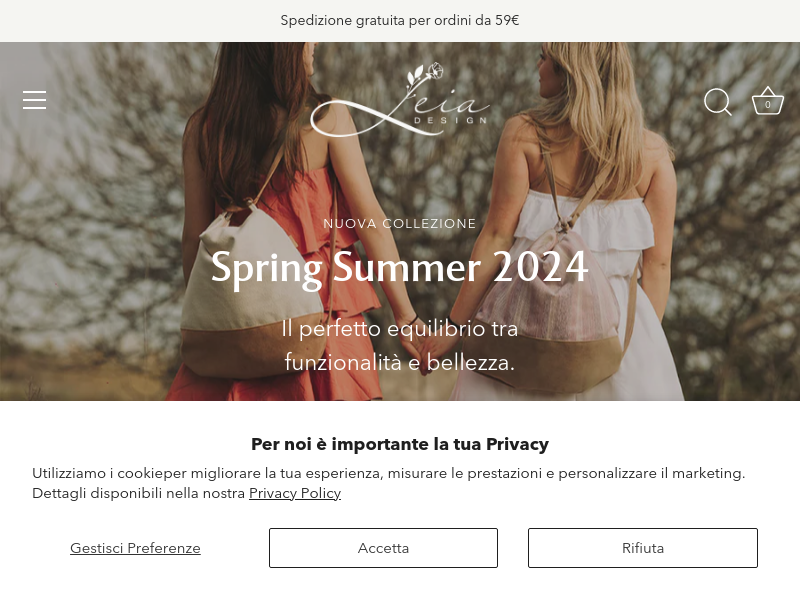Click the cream and cork backpack in the hero image
Viewport: 800px width, 600px height.
click(254, 295)
